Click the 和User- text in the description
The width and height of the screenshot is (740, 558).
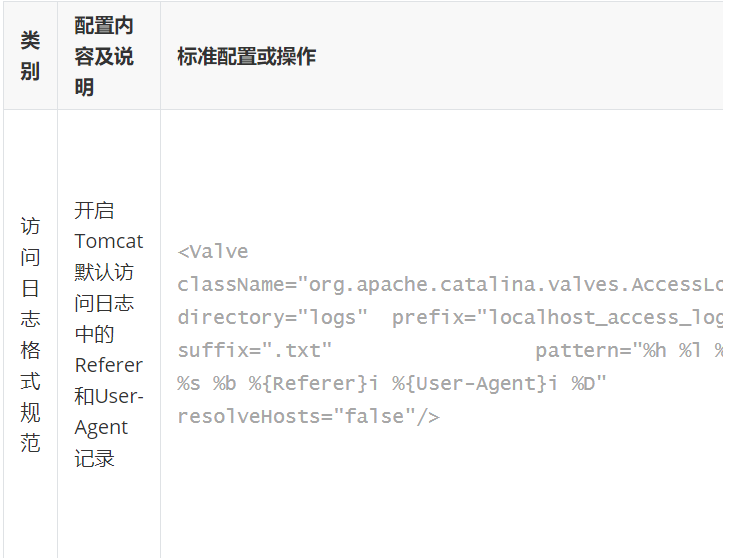[x=109, y=396]
